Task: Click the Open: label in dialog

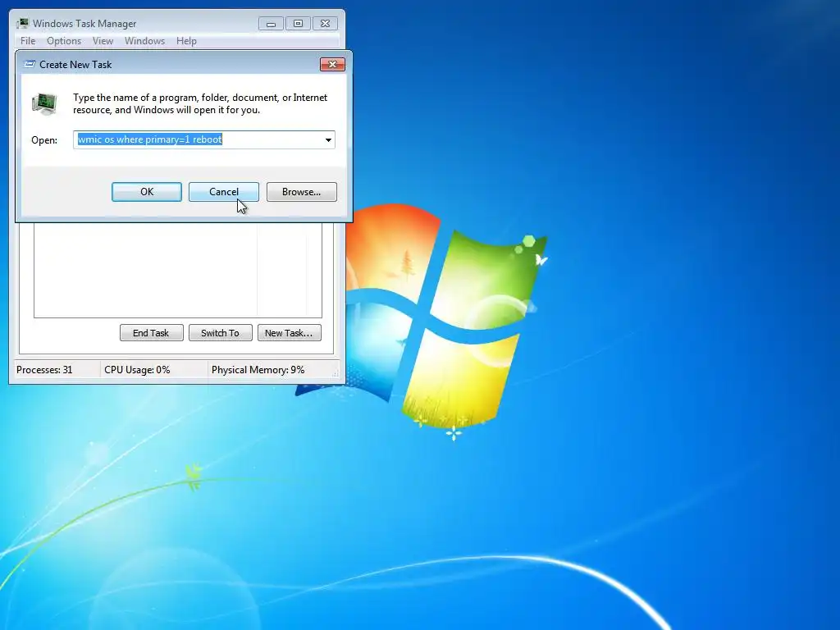Action: [44, 139]
